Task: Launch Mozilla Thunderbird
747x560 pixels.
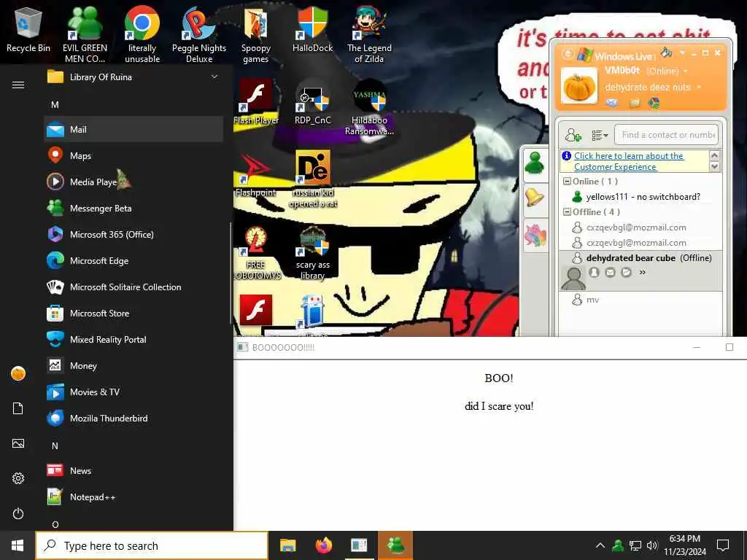Action: click(133, 418)
